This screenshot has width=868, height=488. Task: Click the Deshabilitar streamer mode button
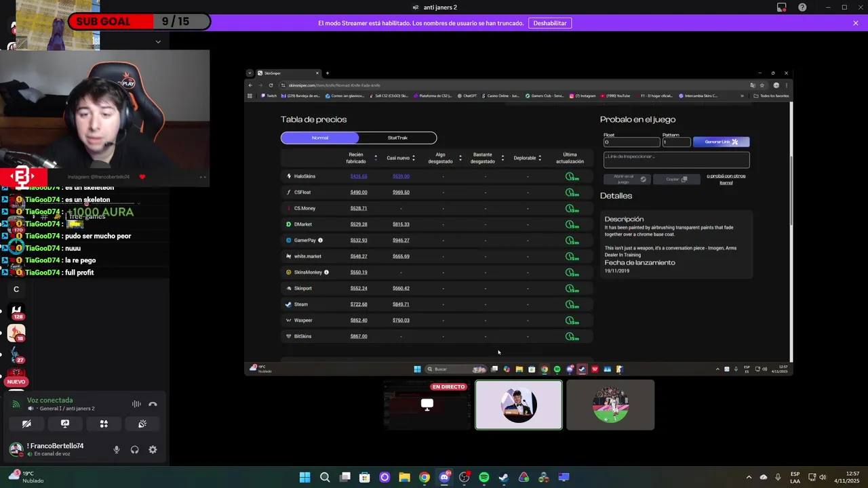tap(550, 23)
